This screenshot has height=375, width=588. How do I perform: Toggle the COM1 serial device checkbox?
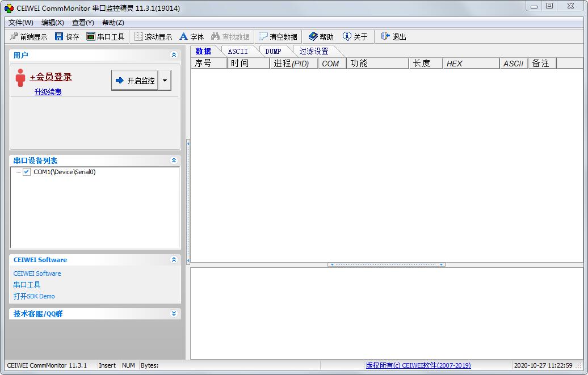(x=27, y=172)
